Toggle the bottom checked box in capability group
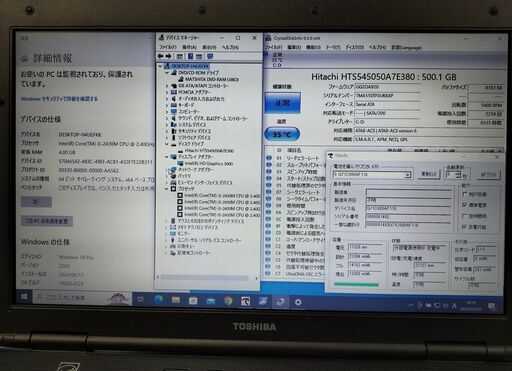 coord(465,227)
